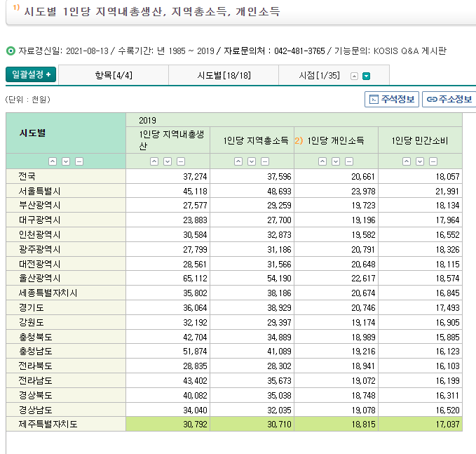Sort 1인당 민간소비 column ascending
Image resolution: width=476 pixels, height=454 pixels.
coord(407,161)
